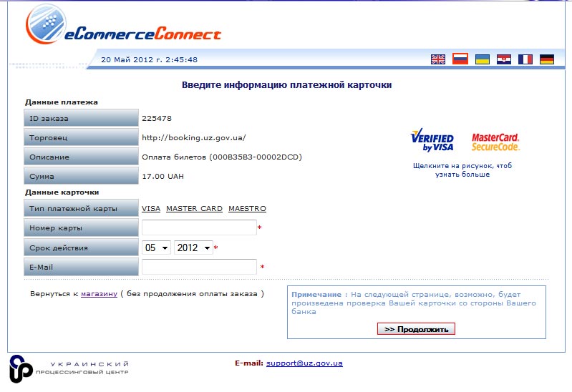Select MASTER CARD card type
Viewport: 572px width, 392px height.
click(194, 209)
